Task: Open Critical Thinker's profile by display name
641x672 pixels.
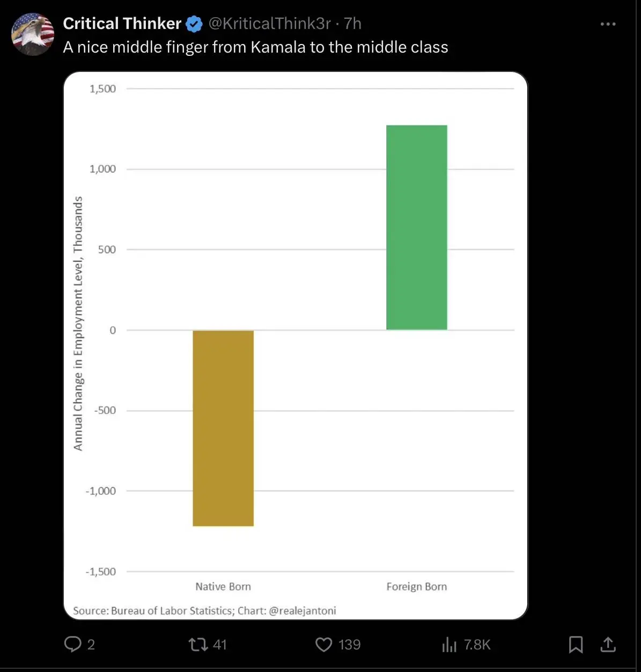Action: click(122, 24)
